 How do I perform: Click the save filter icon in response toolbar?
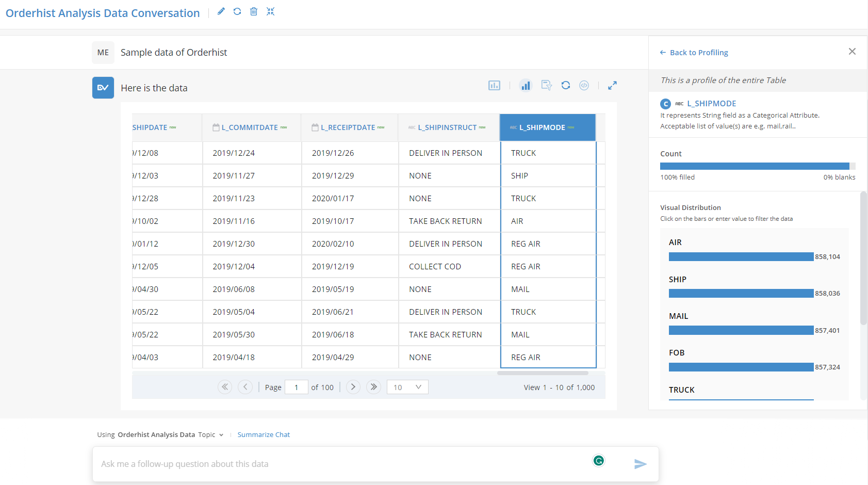click(x=547, y=86)
